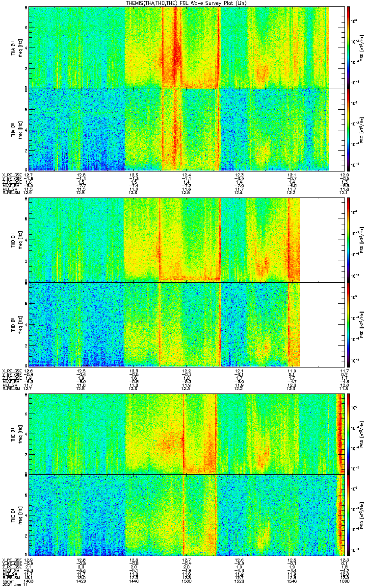Click the THE B∥ PSD color bar

pyautogui.click(x=348, y=515)
